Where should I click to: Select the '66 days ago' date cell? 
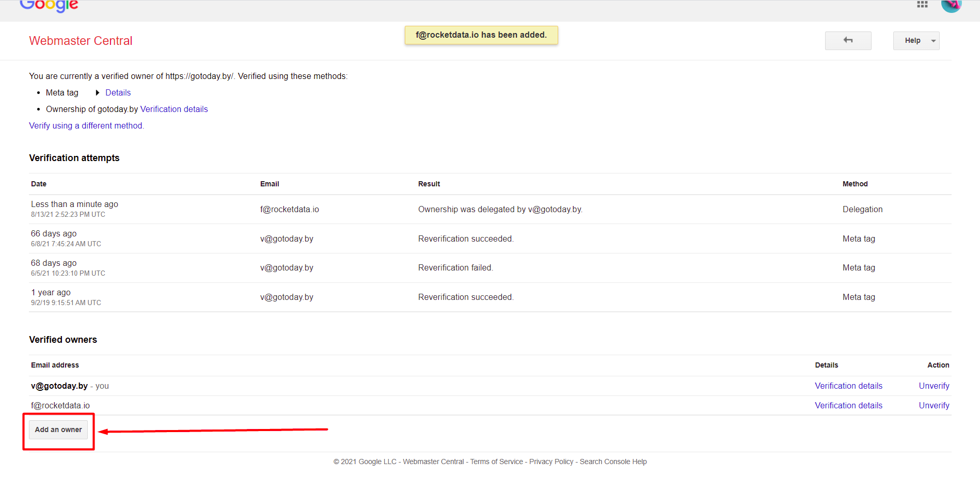[54, 234]
